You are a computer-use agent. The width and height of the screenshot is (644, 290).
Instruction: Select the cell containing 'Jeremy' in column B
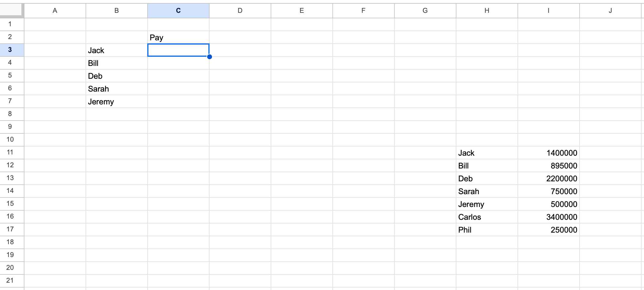coord(116,101)
